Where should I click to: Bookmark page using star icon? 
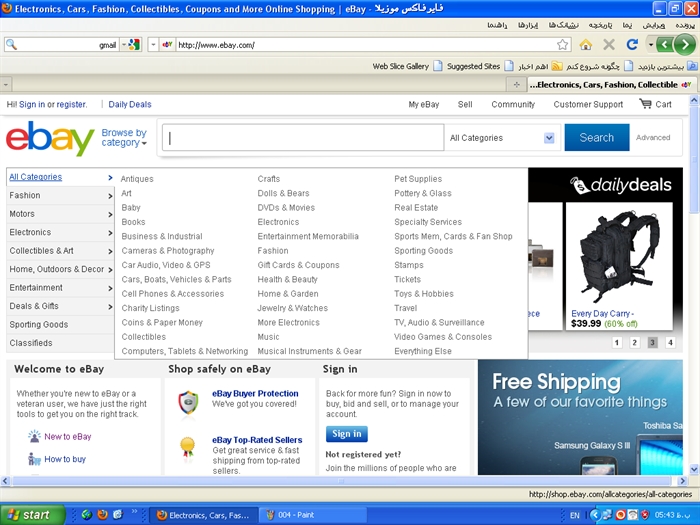[562, 45]
